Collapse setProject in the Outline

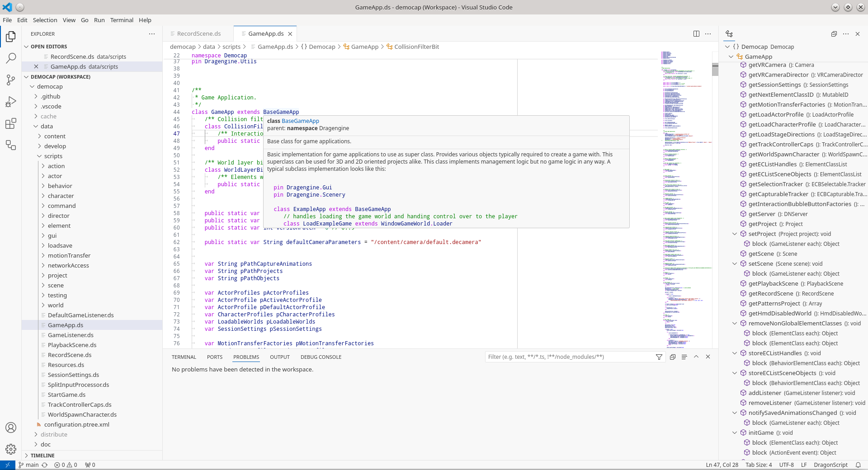coord(735,234)
